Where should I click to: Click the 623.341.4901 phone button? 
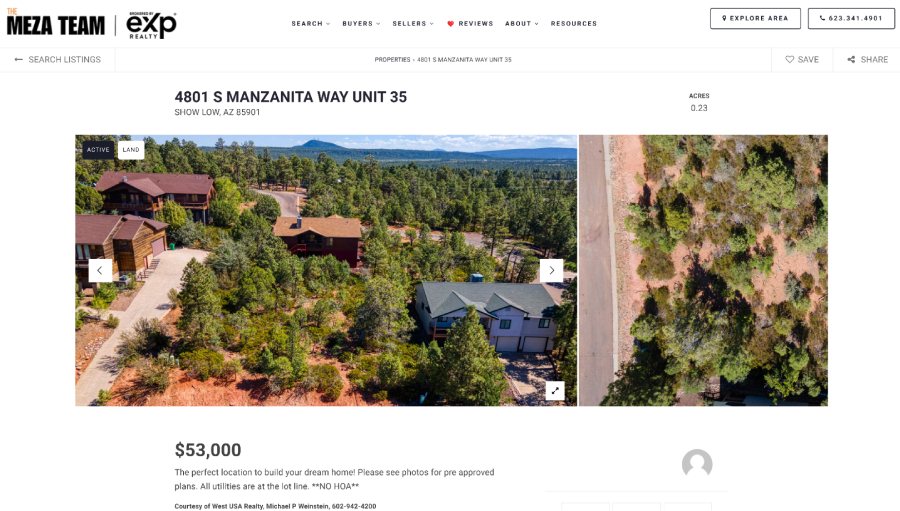(851, 18)
